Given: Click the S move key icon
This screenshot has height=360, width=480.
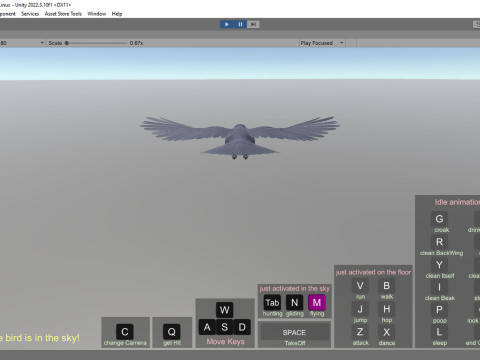Looking at the screenshot, I should [224, 327].
